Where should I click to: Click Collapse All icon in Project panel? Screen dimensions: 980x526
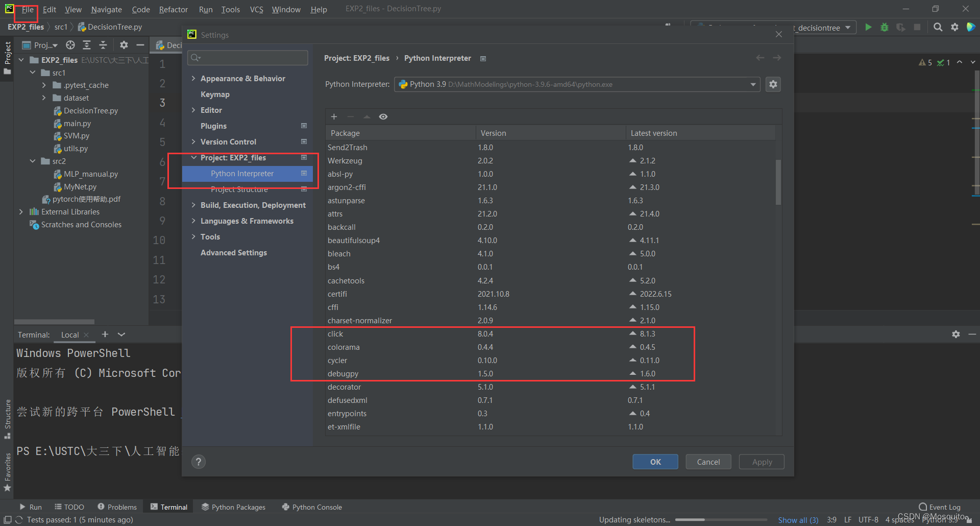103,45
